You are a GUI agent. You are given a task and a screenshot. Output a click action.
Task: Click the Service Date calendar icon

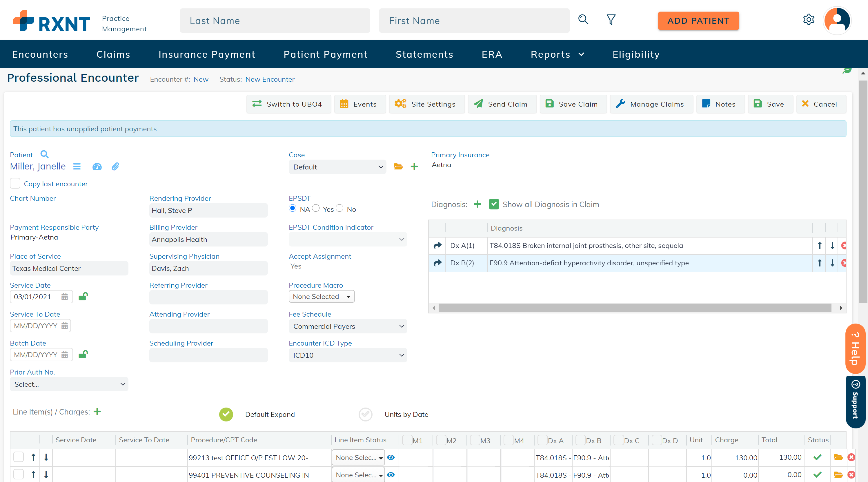[x=65, y=297]
